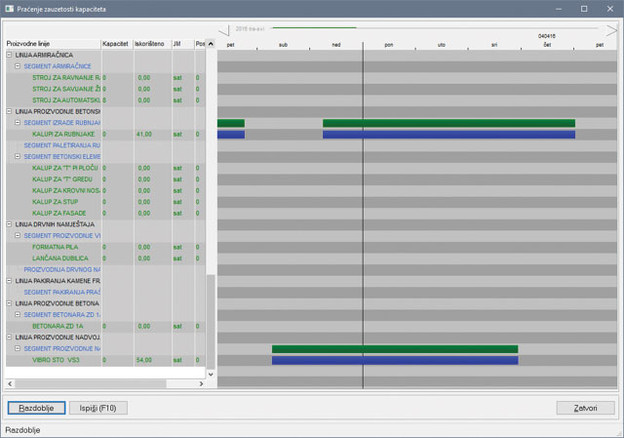624x438 pixels.
Task: Select KALUPI ZA RUBNJAKE row
Action: (x=64, y=134)
